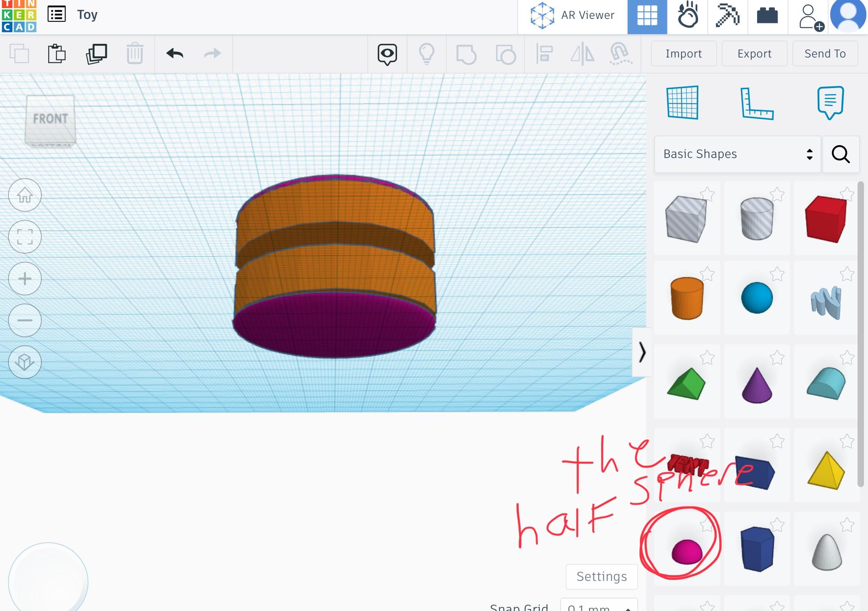Screen dimensions: 868x611
Task: Zoom in with the plus button
Action: pos(25,279)
